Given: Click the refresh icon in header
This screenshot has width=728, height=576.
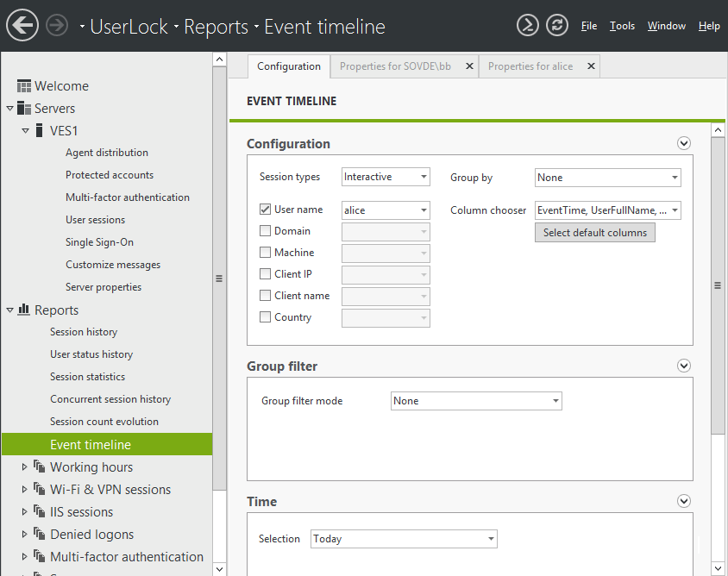Looking at the screenshot, I should tap(557, 25).
